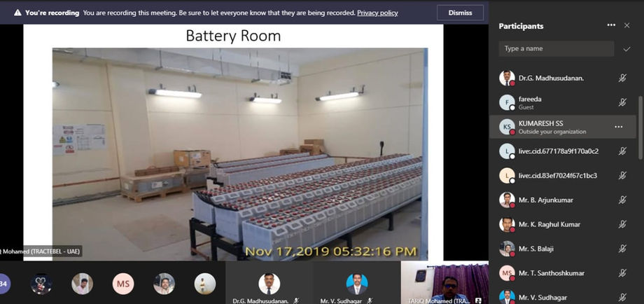The height and width of the screenshot is (304, 644).
Task: Select Mr. S. Balaji's avatar
Action: [x=507, y=249]
